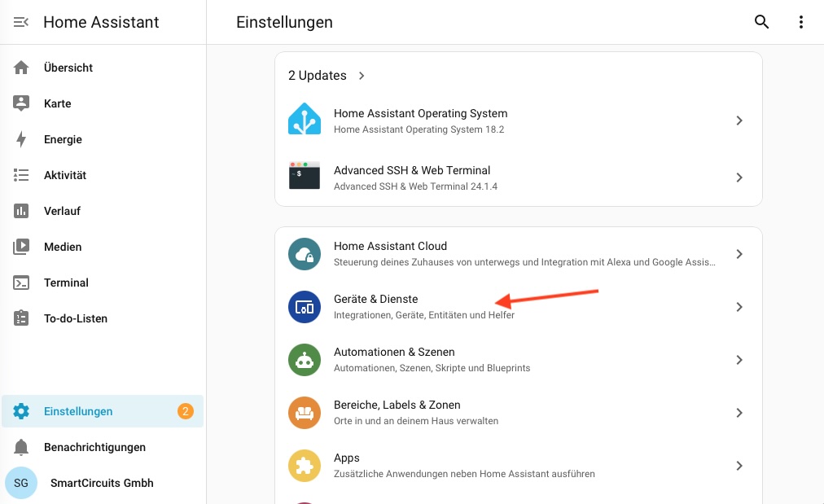This screenshot has height=504, width=824.
Task: Click the Automationen & Szenen robot icon
Action: pyautogui.click(x=305, y=360)
